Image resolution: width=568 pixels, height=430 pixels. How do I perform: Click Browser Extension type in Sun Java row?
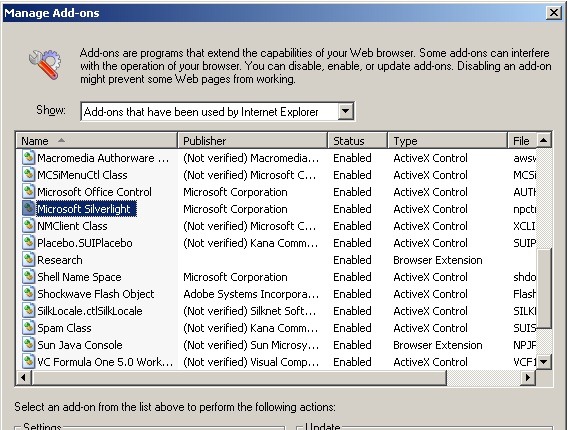point(438,345)
